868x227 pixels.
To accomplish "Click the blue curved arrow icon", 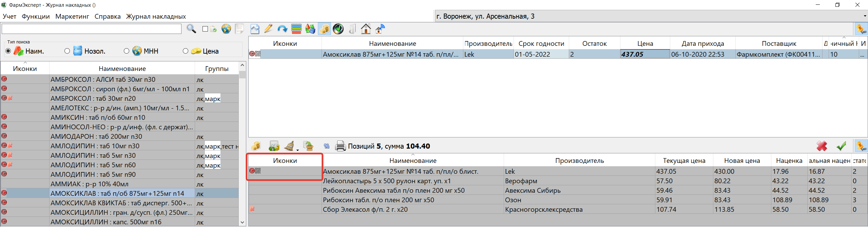I will click(x=282, y=29).
